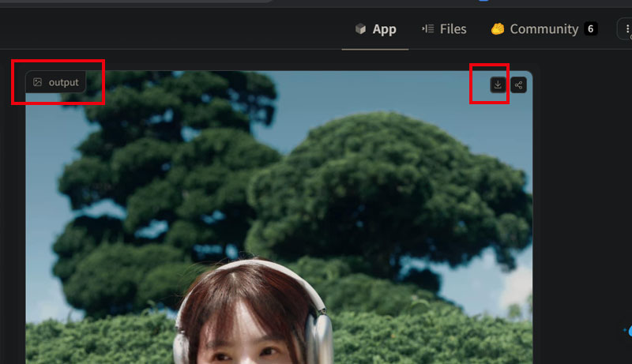Click the list icon on the Files tab
This screenshot has width=632, height=364.
click(x=428, y=29)
